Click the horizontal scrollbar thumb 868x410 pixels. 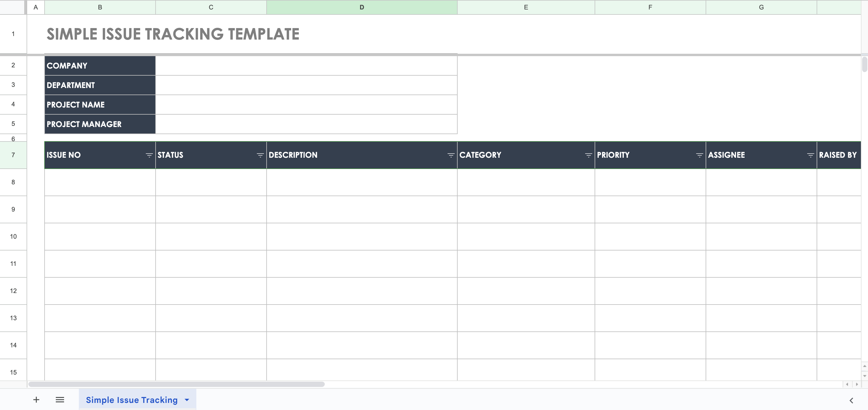point(176,384)
